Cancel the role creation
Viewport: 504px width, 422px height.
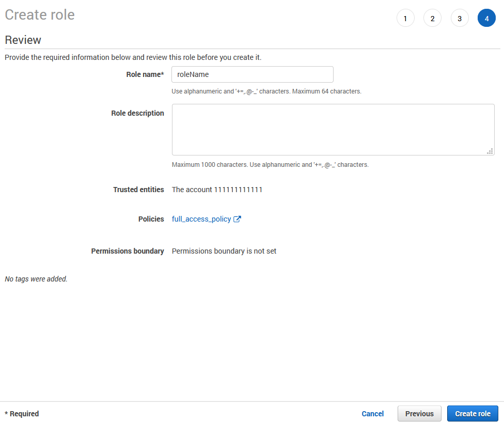372,414
